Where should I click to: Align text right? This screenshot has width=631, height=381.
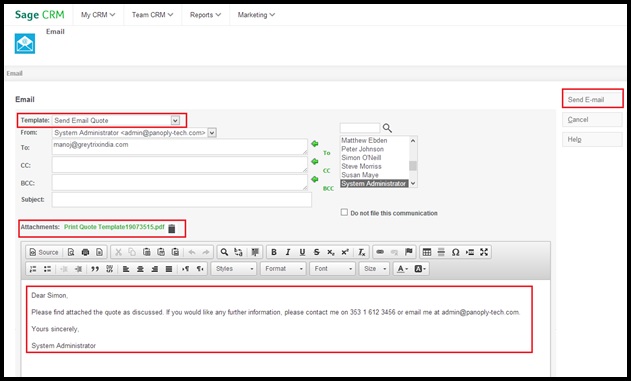155,269
